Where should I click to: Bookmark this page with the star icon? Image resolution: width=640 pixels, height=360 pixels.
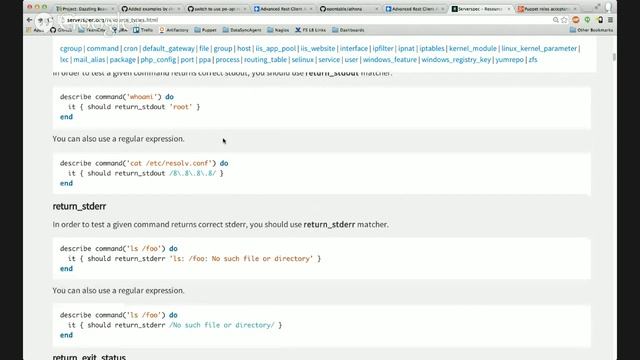coord(564,20)
